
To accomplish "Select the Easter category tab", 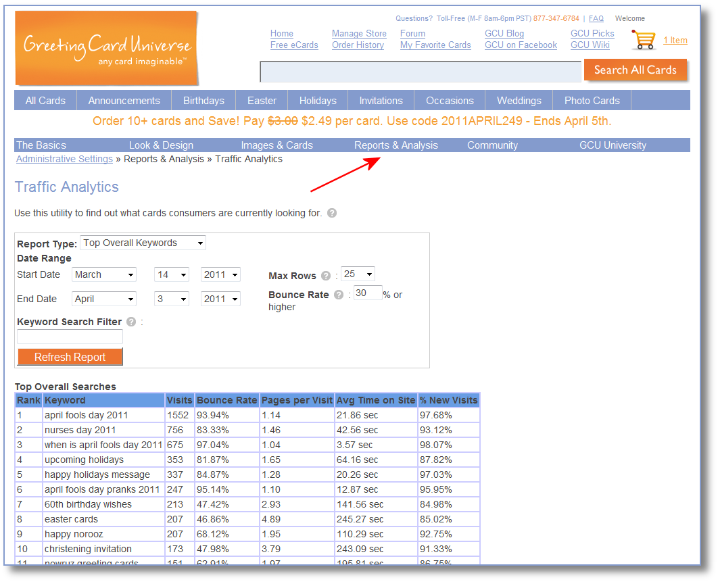I will [262, 101].
